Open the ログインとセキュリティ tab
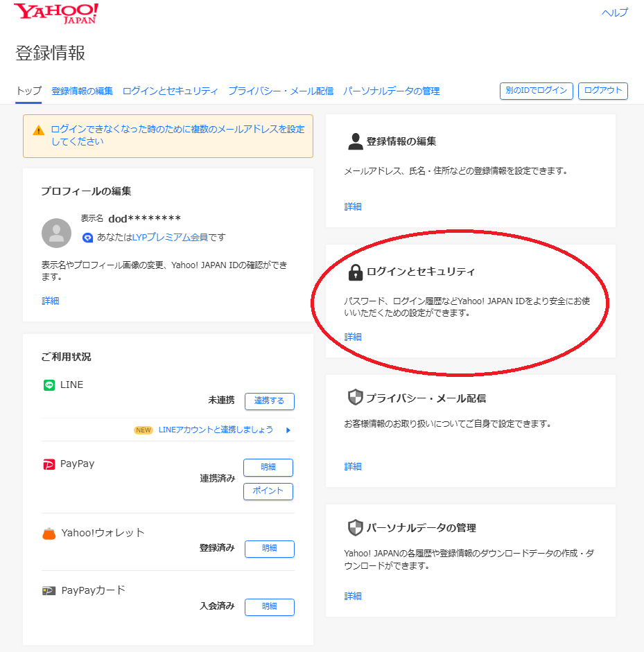The height and width of the screenshot is (652, 644). (x=170, y=91)
